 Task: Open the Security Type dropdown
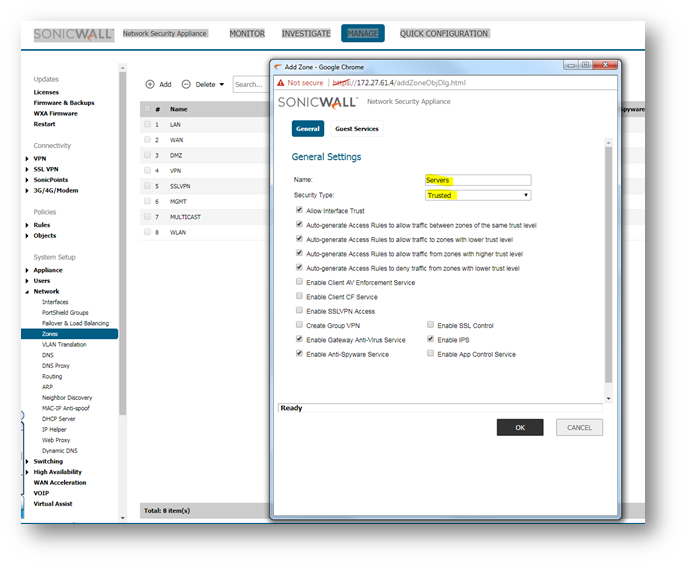coord(477,195)
